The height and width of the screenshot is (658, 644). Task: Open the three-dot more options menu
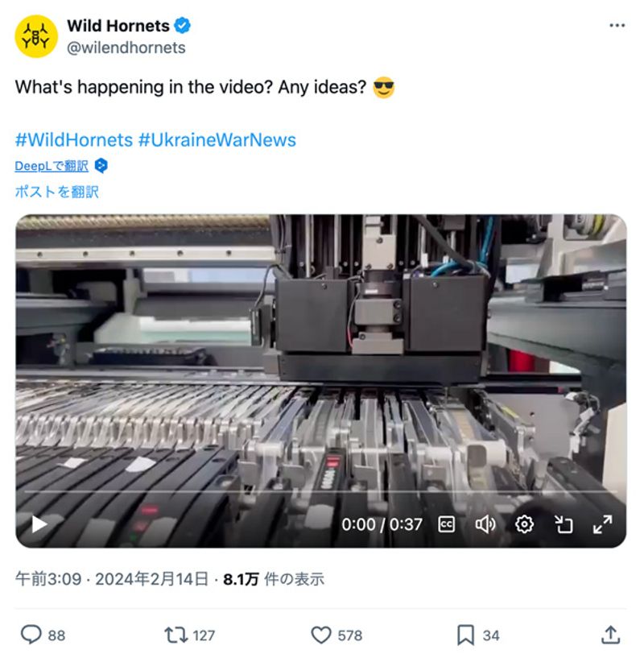click(617, 26)
